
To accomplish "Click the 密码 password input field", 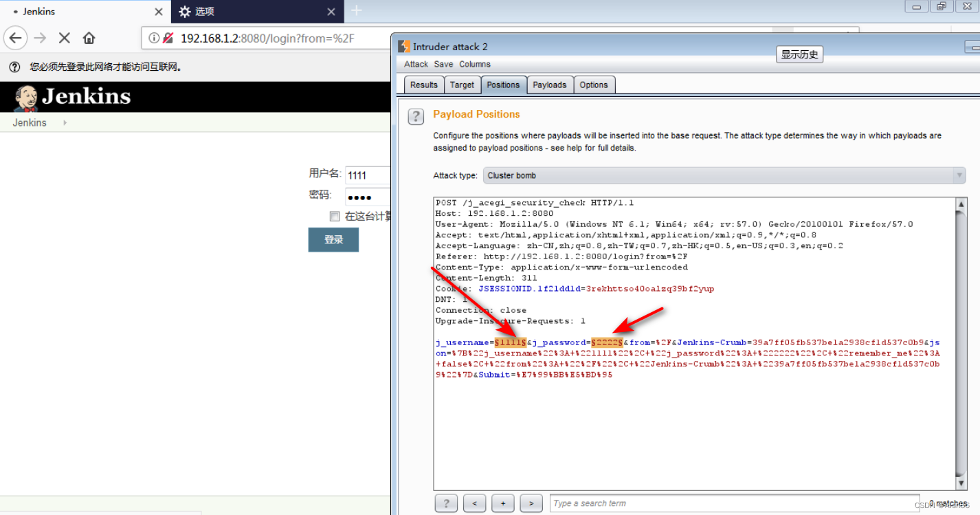I will click(x=368, y=197).
